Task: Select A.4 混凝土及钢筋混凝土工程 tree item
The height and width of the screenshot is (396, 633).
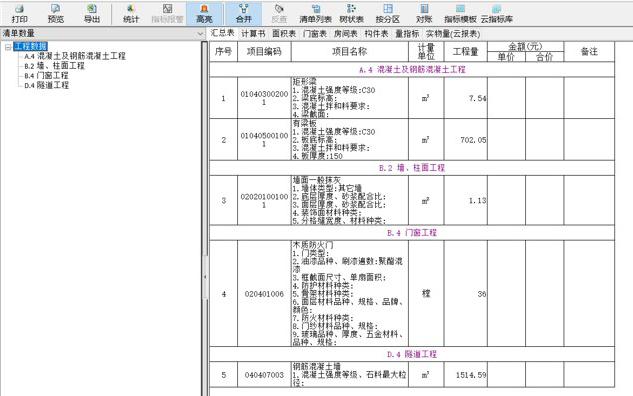Action: tap(75, 56)
